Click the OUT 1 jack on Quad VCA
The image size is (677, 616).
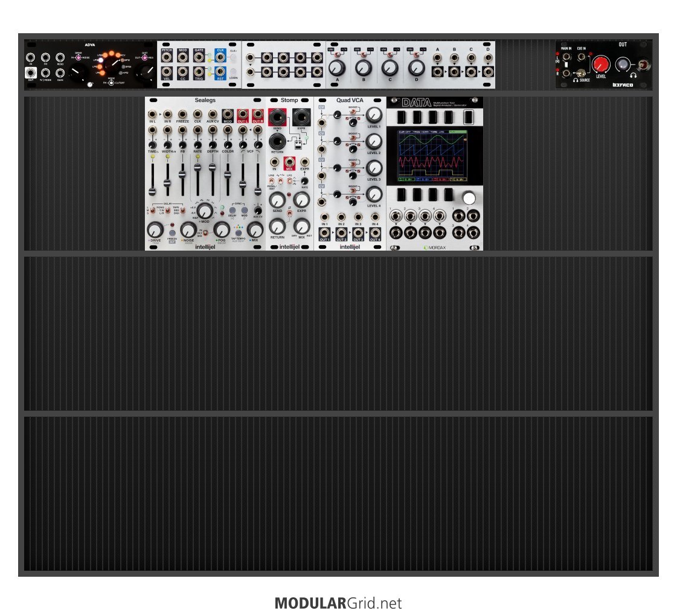point(324,233)
